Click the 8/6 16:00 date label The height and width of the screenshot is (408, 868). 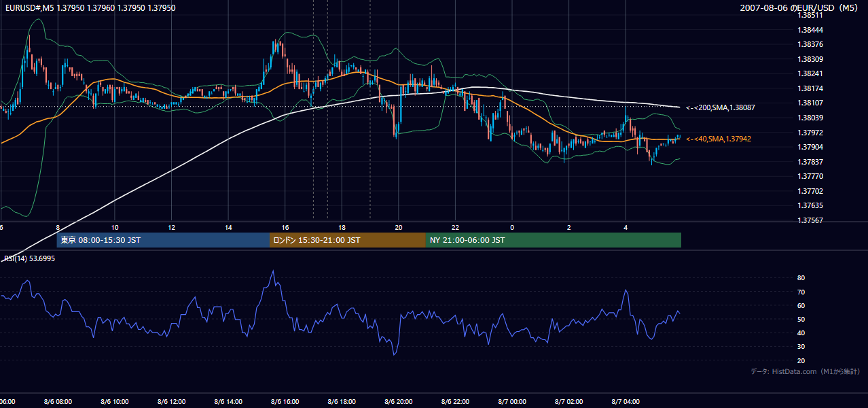285,402
